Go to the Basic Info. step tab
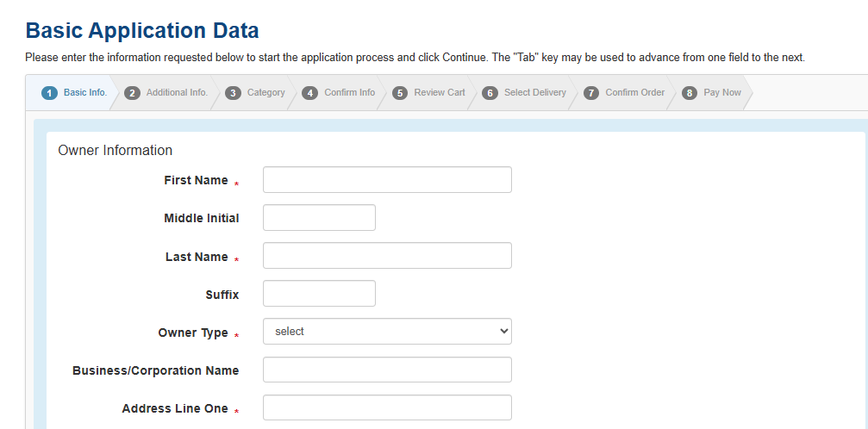The image size is (868, 429). tap(85, 93)
